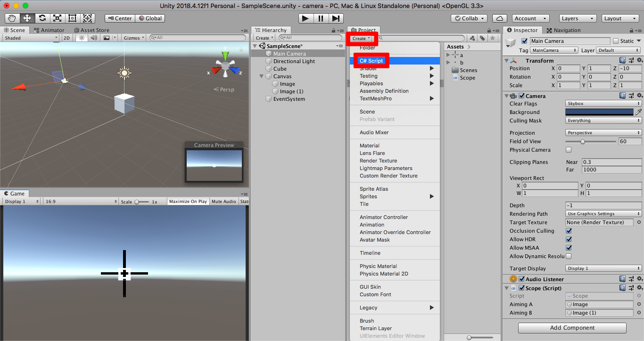This screenshot has width=644, height=341.
Task: Choose Material from Create menu
Action: 395,146
